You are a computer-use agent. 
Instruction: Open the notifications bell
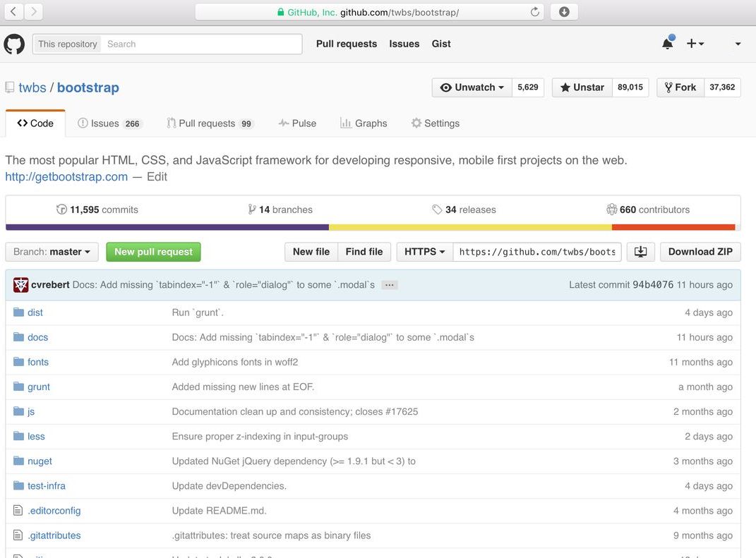(667, 44)
